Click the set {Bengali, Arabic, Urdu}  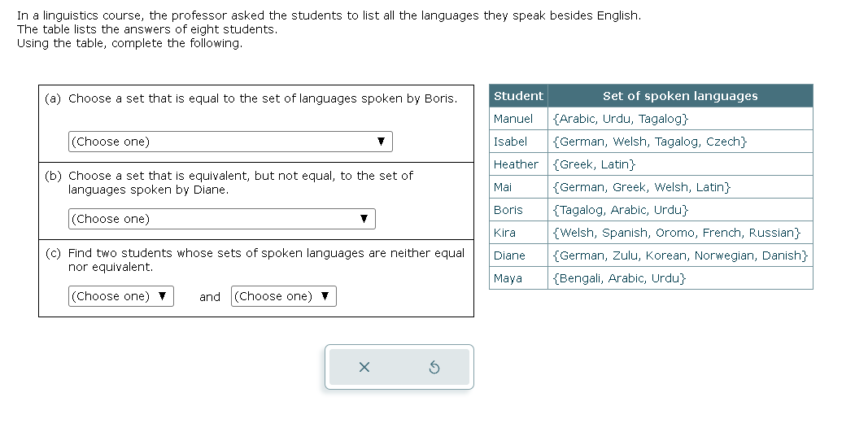(x=619, y=277)
